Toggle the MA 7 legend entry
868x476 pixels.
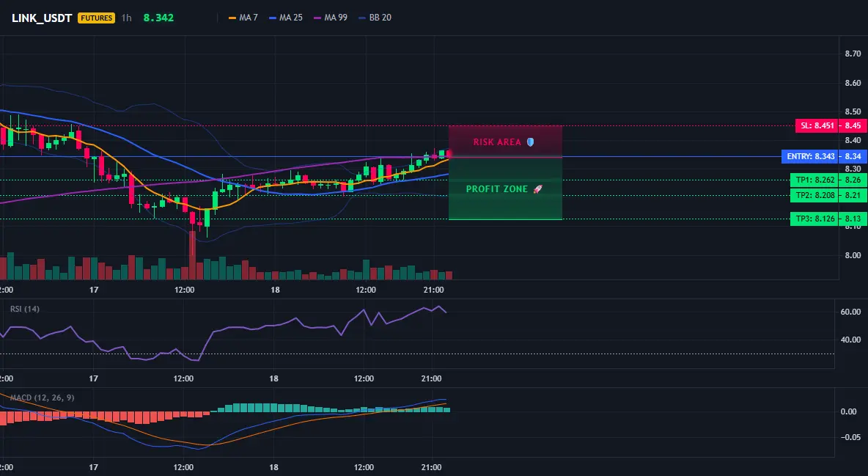[x=243, y=18]
